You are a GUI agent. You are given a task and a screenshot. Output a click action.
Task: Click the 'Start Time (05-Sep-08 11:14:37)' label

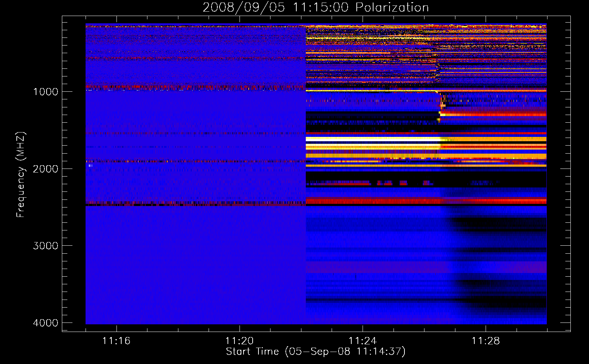[316, 352]
